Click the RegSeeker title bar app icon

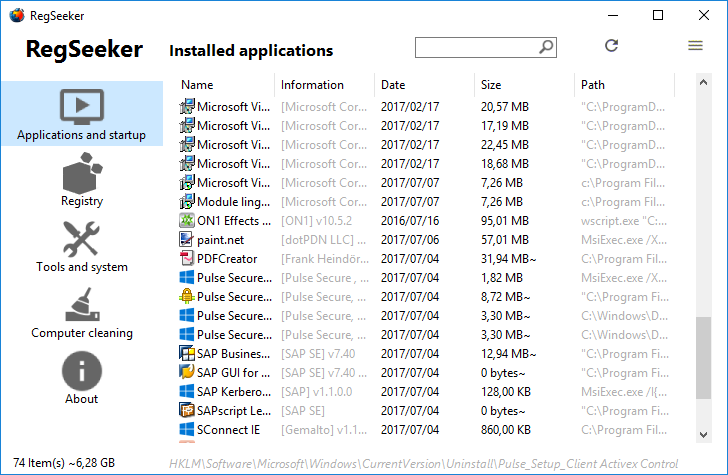point(16,15)
